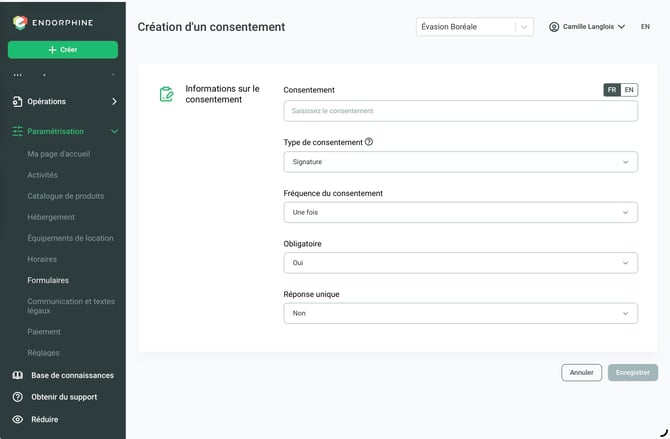Viewport: 670px width, 439px height.
Task: Click the Opérations document icon
Action: 17,101
